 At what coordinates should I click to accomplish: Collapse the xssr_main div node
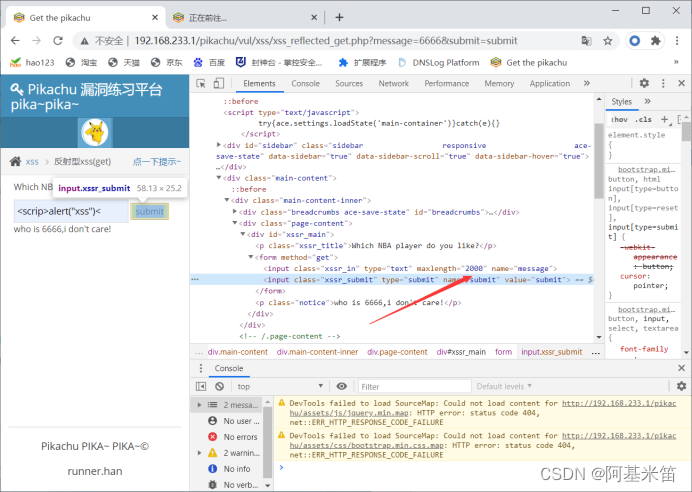pos(243,234)
